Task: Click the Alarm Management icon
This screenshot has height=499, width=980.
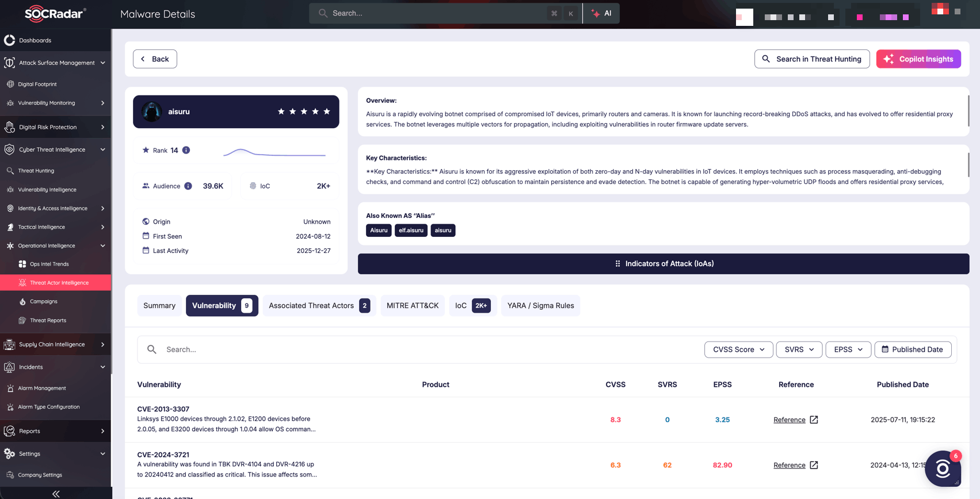Action: pyautogui.click(x=10, y=388)
